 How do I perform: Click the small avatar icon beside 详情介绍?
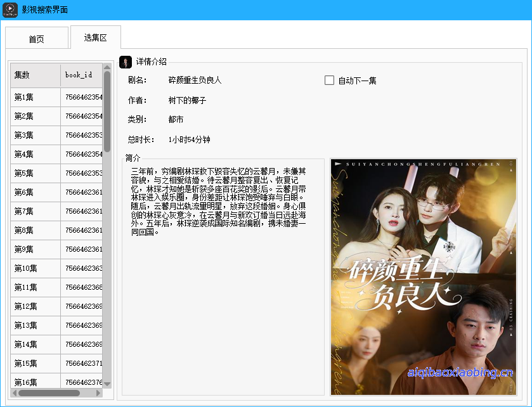pyautogui.click(x=126, y=61)
